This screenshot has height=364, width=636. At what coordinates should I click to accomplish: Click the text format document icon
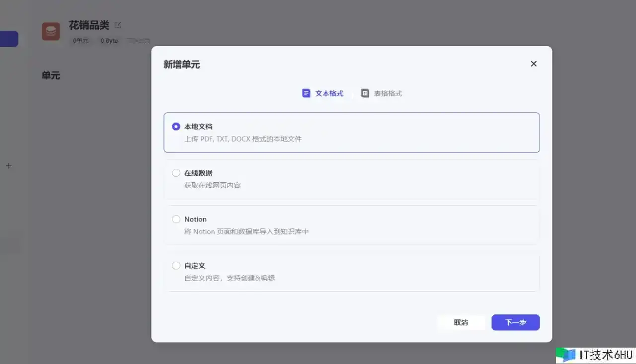(306, 93)
